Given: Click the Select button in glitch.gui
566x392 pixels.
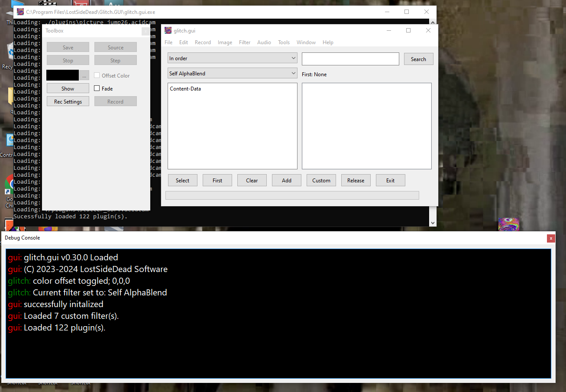Looking at the screenshot, I should click(182, 181).
